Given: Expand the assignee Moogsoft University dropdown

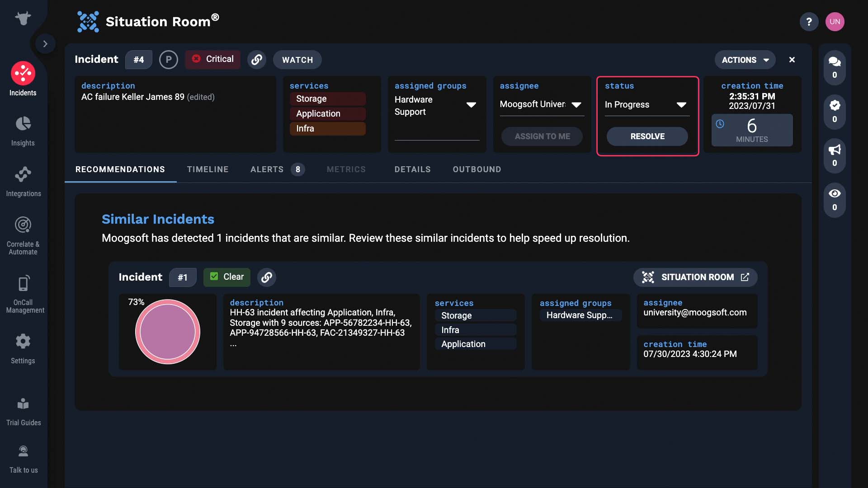Looking at the screenshot, I should click(576, 105).
